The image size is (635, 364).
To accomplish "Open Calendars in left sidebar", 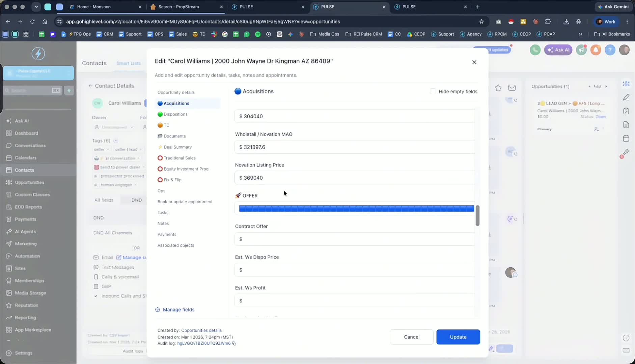I will pyautogui.click(x=26, y=158).
